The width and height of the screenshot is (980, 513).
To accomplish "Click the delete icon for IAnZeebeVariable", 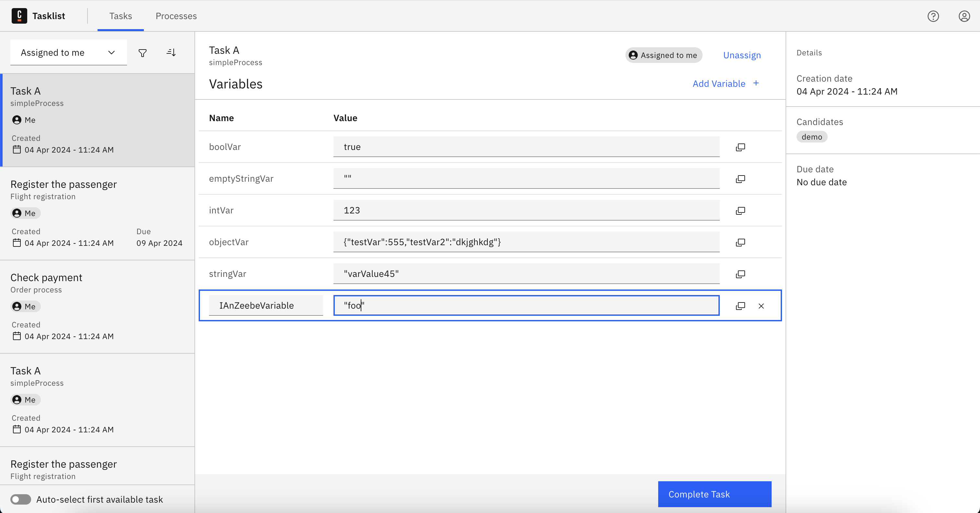I will (760, 306).
